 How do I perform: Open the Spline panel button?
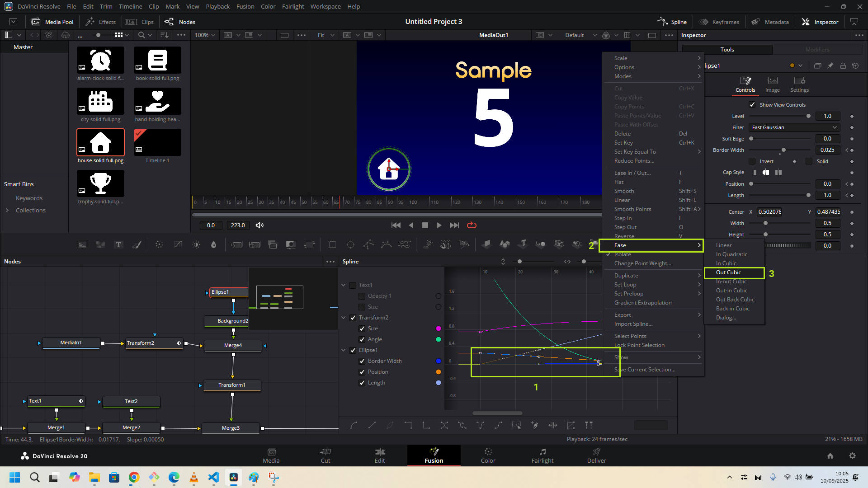coord(672,22)
